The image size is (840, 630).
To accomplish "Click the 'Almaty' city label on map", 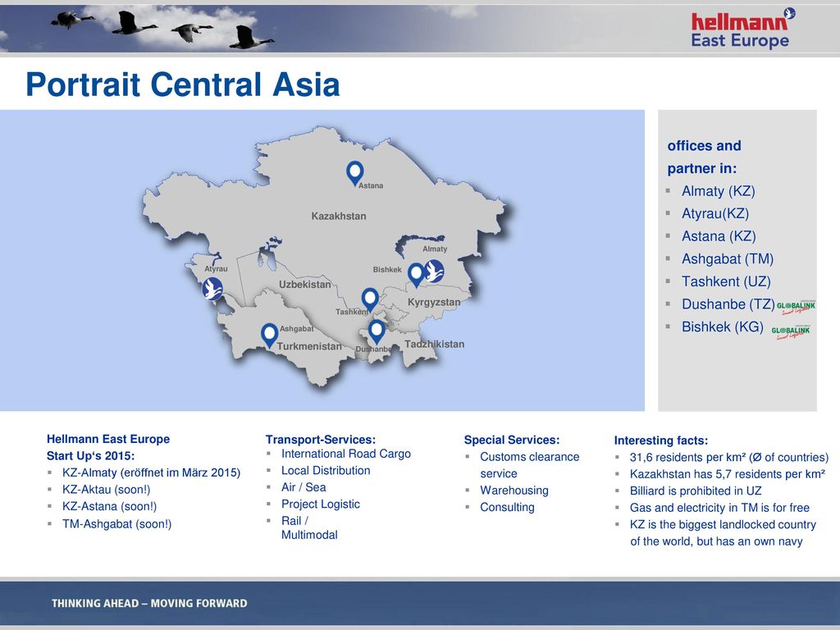I will pos(435,249).
